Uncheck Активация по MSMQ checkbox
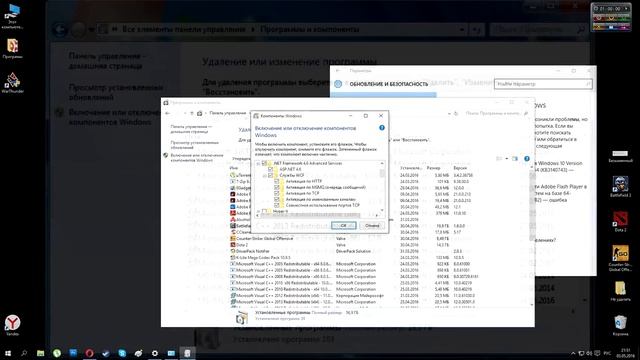Screen dimensions: 640x360 coord(276,187)
